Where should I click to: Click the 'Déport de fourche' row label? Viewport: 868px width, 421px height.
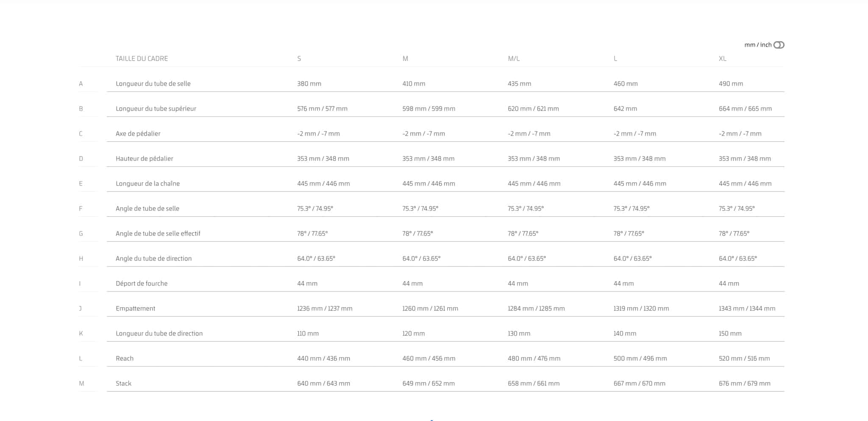142,283
